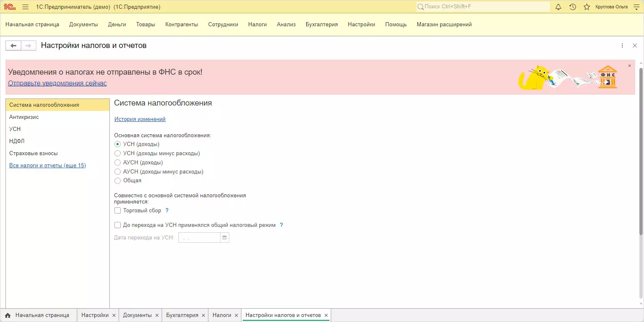644x322 pixels.
Task: Click help mark beside general tax regime checkbox
Action: 281,225
